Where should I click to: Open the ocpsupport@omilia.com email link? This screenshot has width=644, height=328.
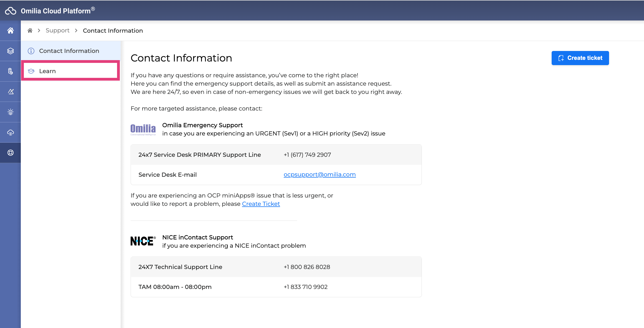tap(320, 175)
